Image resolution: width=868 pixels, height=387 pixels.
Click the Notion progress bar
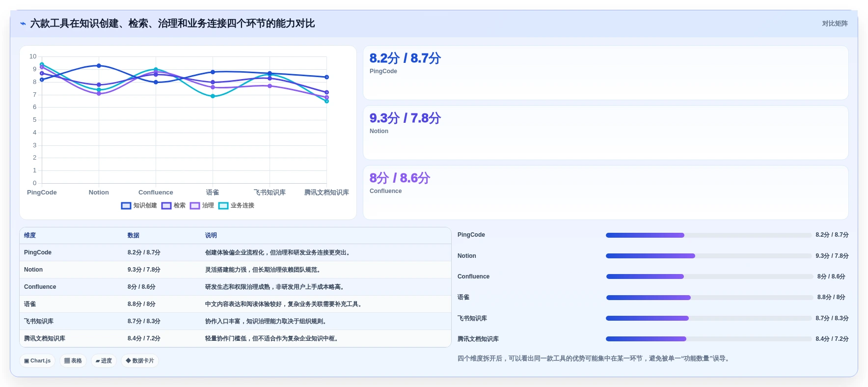[708, 256]
